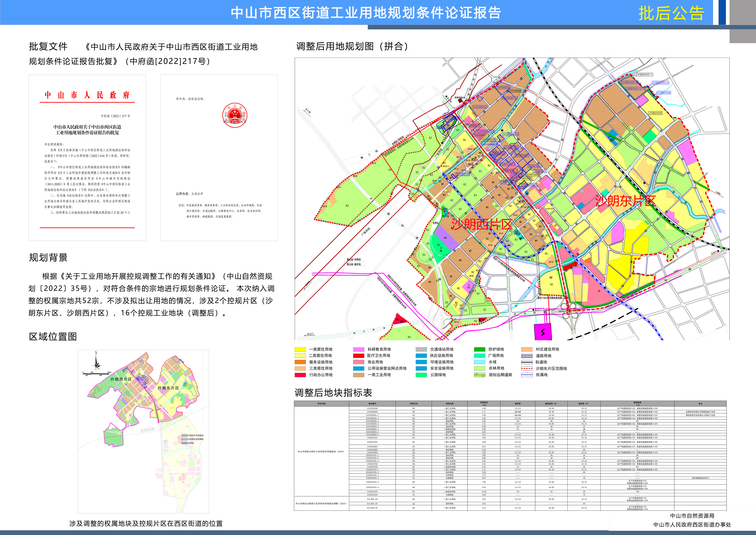Select the 一类工业用地 brown legend swatch
The image size is (756, 535).
tap(359, 375)
